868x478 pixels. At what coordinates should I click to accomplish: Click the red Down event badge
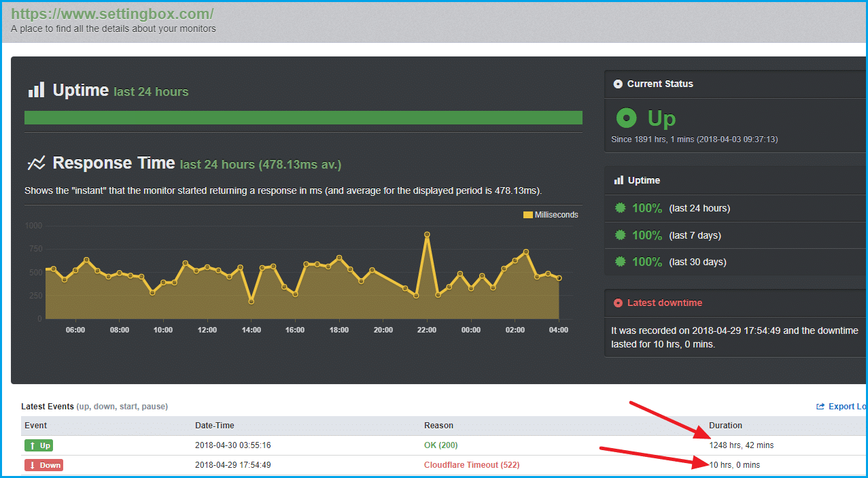coord(44,465)
